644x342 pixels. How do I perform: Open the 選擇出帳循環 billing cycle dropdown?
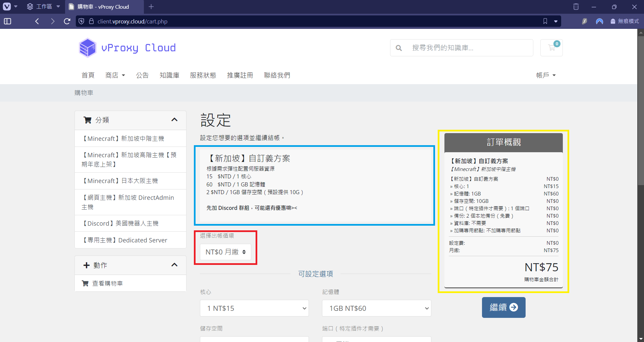225,252
